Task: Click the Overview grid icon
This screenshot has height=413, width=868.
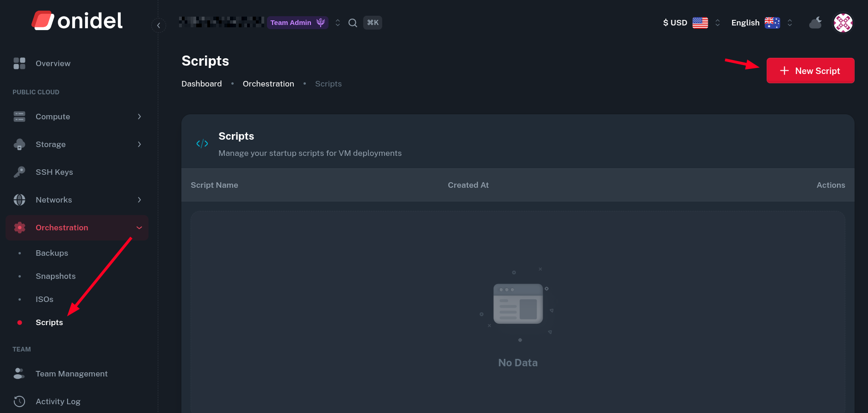Action: tap(19, 63)
